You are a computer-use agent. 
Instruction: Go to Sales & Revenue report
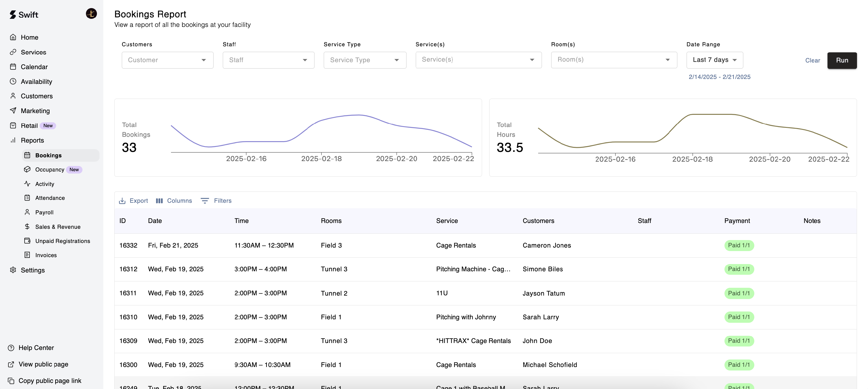point(58,227)
